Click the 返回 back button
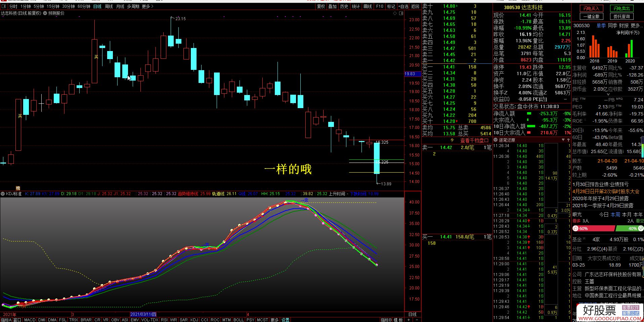The height and width of the screenshot is (322, 644). coord(415,6)
